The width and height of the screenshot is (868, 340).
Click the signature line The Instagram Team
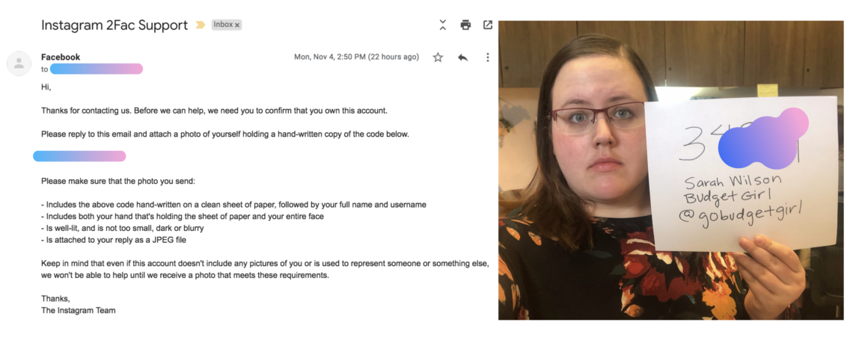78,310
